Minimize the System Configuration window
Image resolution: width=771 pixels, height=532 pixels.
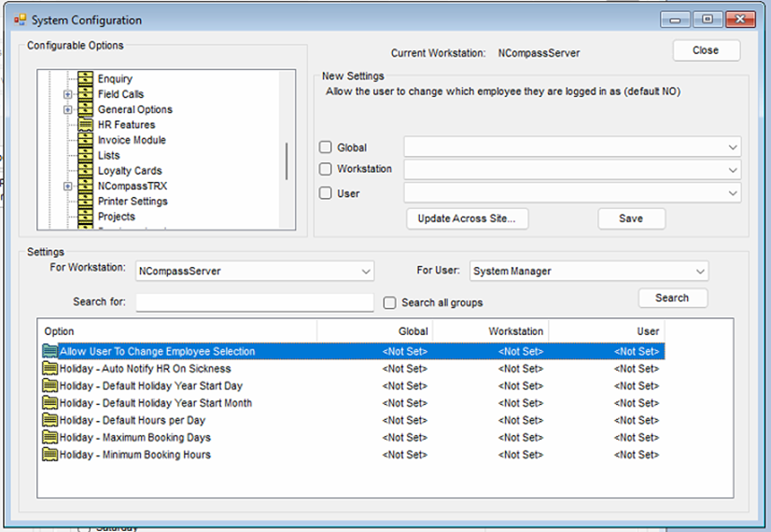(675, 20)
